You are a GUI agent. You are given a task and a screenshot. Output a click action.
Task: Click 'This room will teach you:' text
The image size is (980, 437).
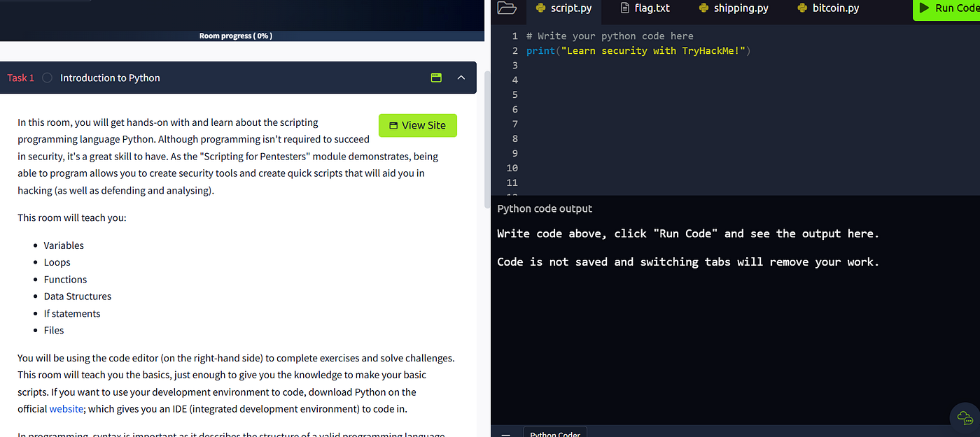[x=72, y=217]
